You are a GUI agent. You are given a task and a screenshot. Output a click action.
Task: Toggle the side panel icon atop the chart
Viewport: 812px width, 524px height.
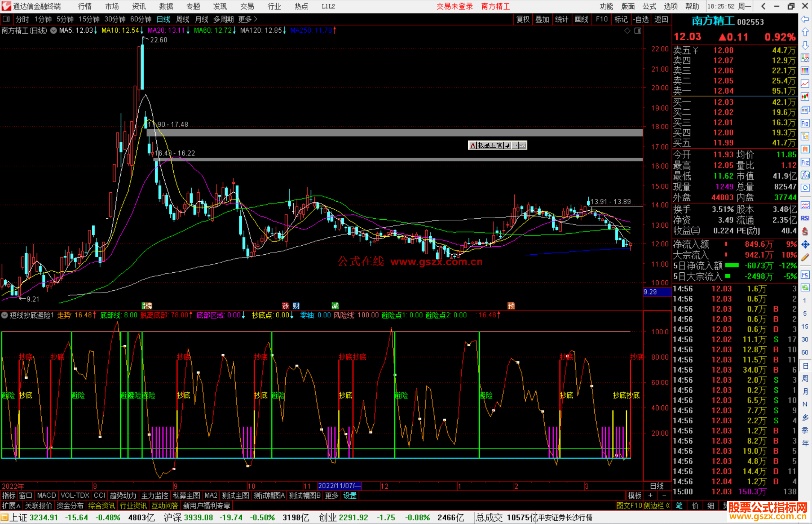coord(638,31)
